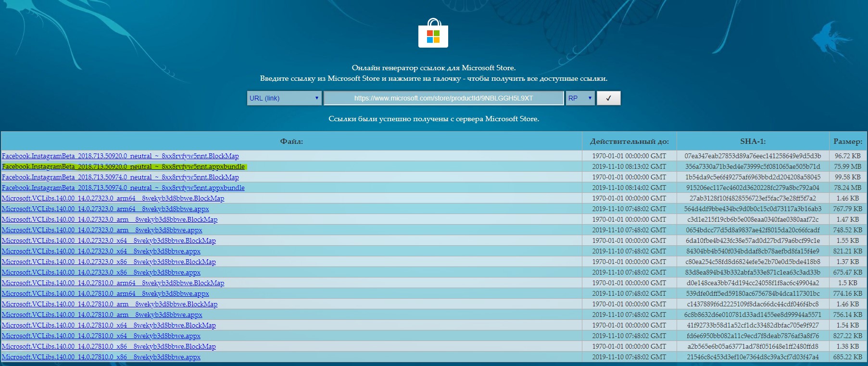Open the URL (link) type dropdown
This screenshot has width=868, height=366.
coord(284,98)
